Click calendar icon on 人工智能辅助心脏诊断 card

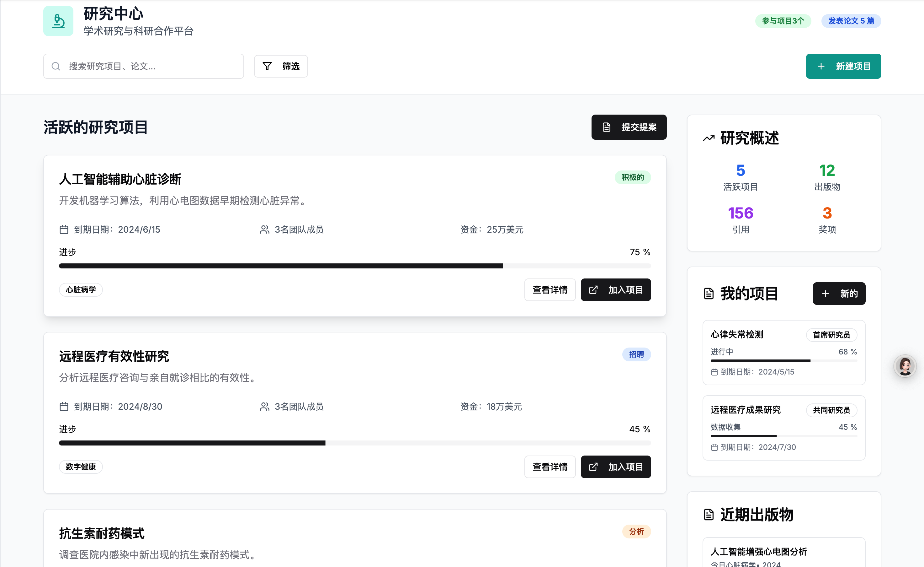pos(64,229)
